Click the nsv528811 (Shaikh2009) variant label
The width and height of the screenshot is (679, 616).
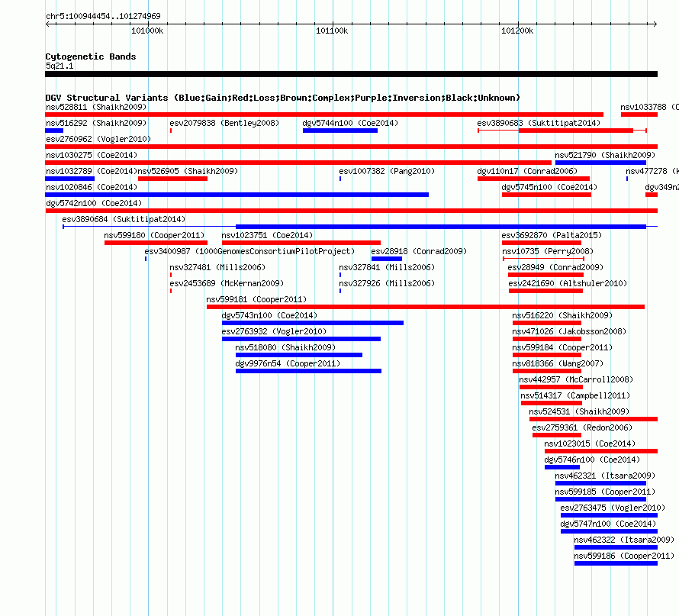click(96, 107)
